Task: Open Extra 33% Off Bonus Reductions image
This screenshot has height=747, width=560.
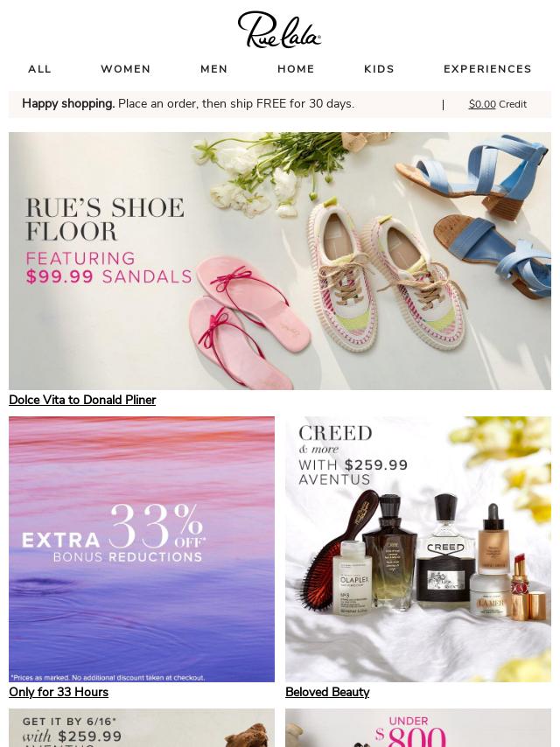Action: (142, 549)
